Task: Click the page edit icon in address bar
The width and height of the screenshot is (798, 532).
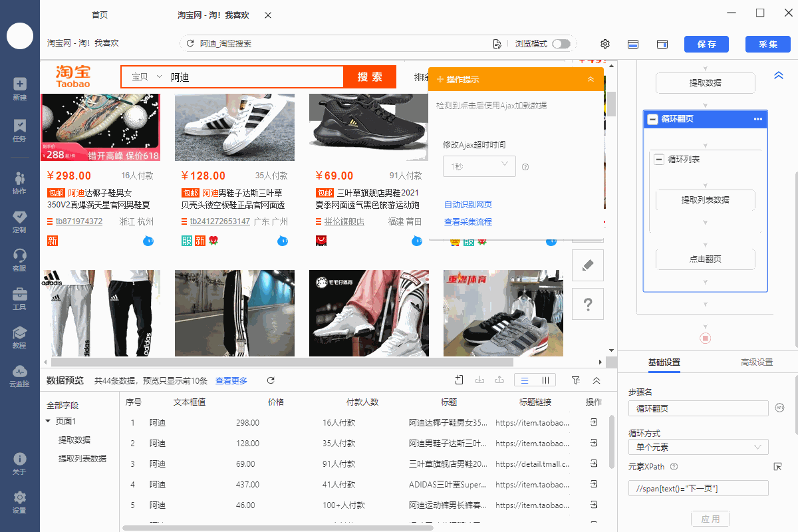Action: (497, 44)
